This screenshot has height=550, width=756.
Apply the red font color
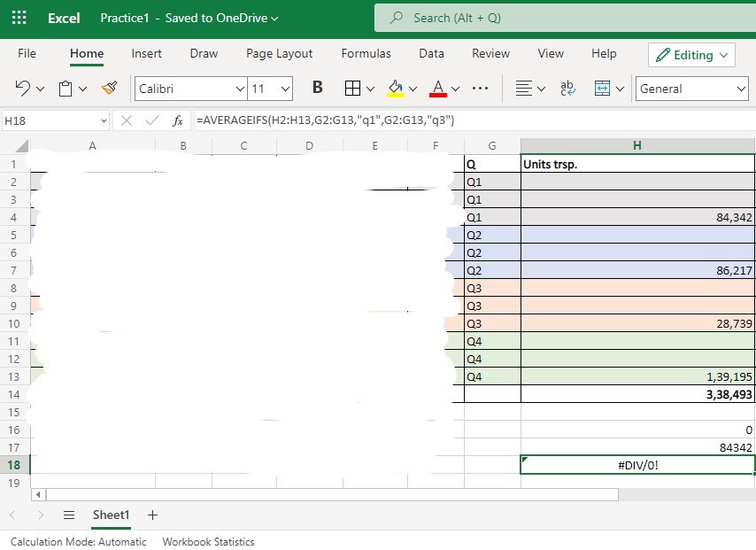437,89
